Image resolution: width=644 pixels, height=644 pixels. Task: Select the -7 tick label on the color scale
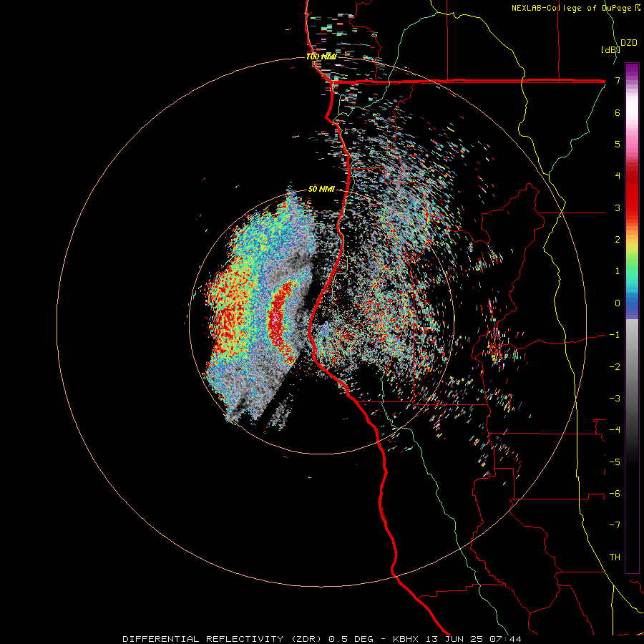(x=615, y=525)
